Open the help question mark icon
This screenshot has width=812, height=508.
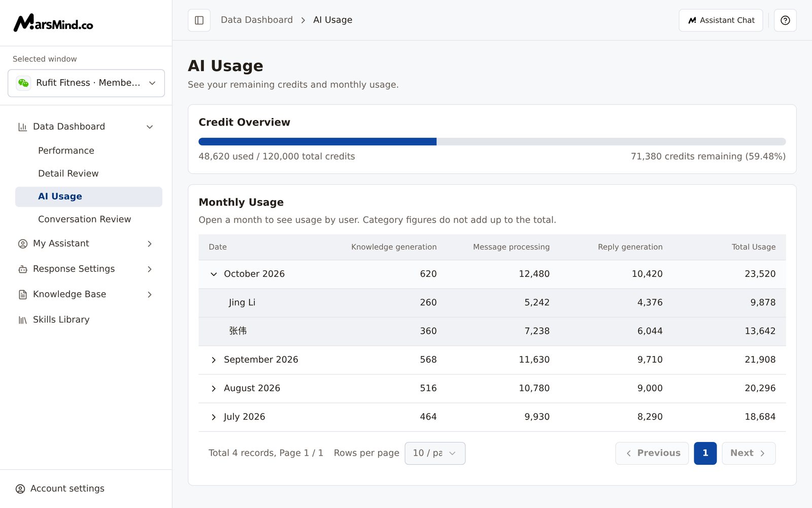(785, 20)
